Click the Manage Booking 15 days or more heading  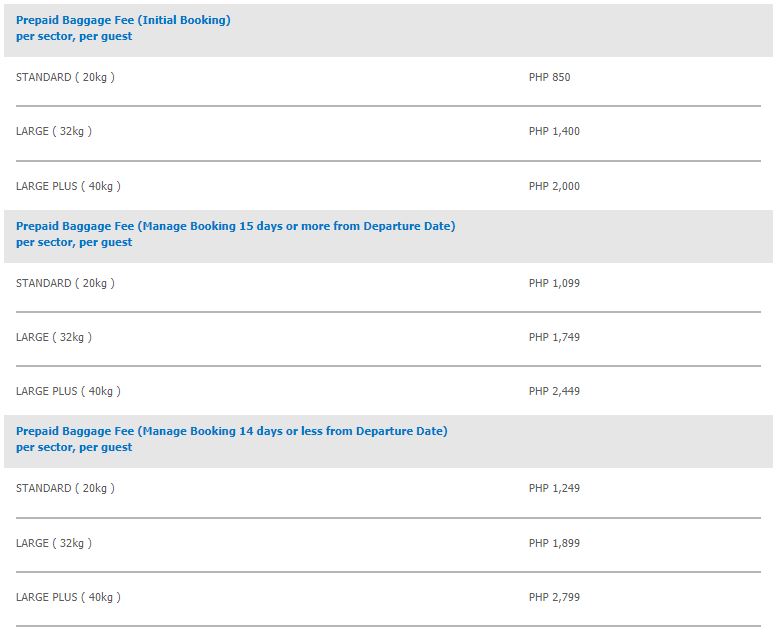[x=235, y=226]
